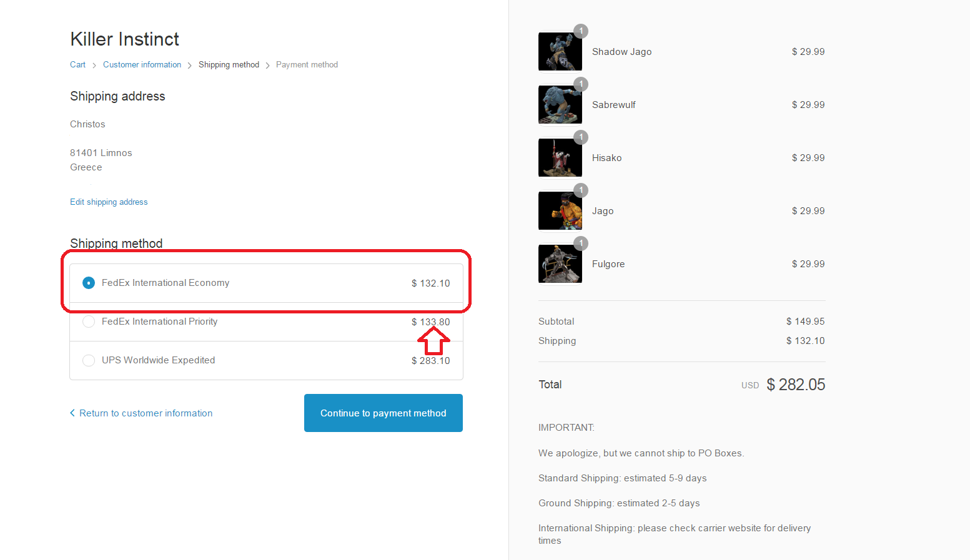Viewport: 970px width, 560px height.
Task: Click Continue to payment method button
Action: (384, 413)
